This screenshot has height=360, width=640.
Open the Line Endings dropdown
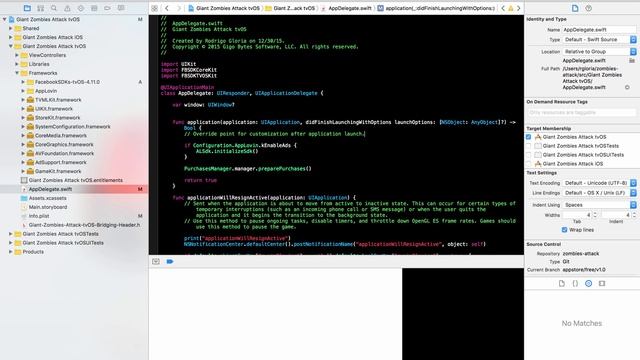tap(600, 193)
